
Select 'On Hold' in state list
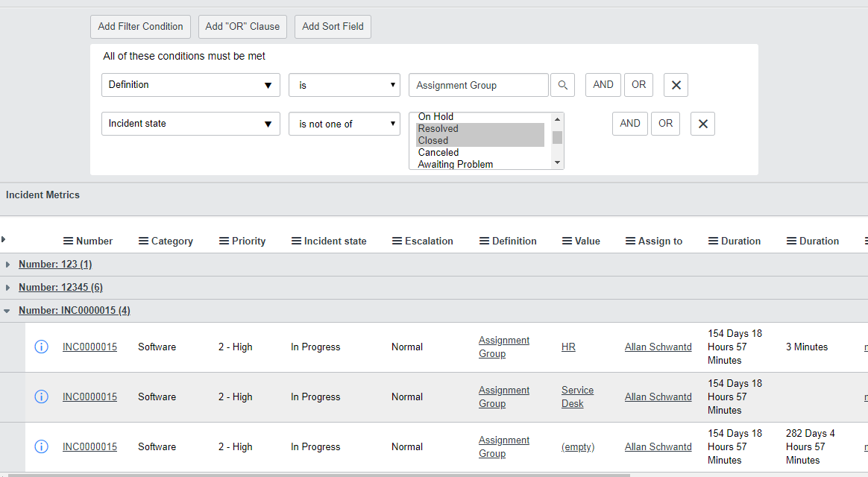(x=480, y=117)
